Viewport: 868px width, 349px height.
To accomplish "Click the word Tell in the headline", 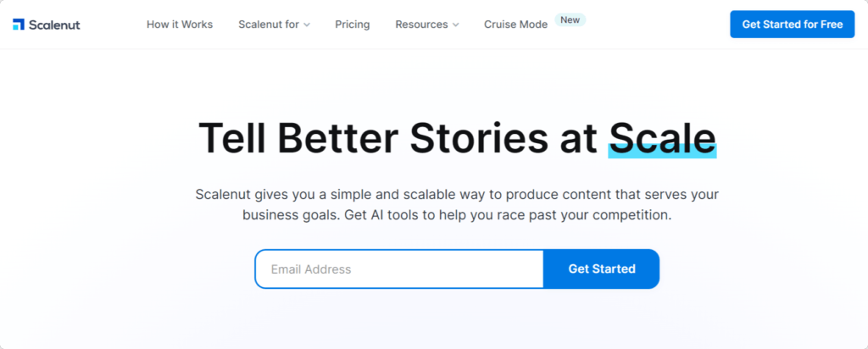I will 231,138.
